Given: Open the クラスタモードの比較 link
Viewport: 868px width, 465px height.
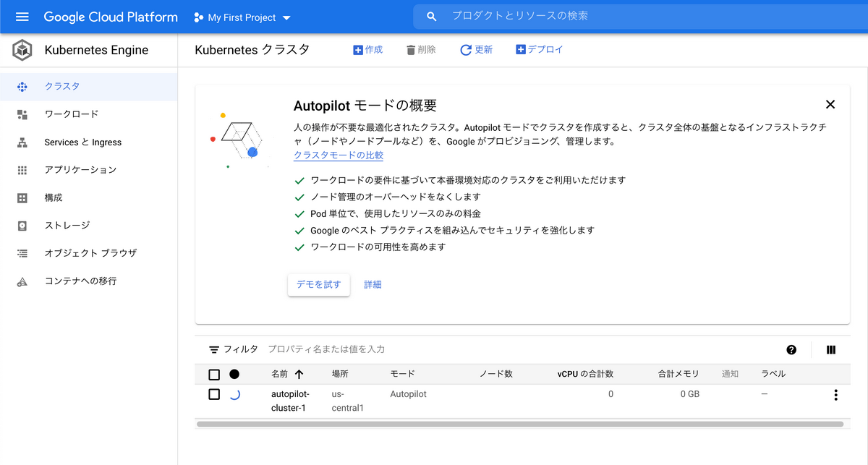Looking at the screenshot, I should (339, 155).
